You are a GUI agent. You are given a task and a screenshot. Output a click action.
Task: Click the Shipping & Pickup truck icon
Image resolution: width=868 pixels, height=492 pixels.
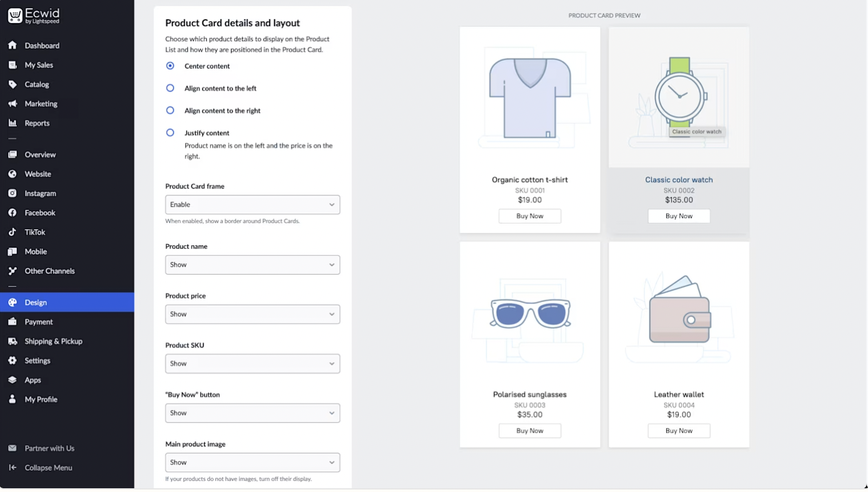12,342
